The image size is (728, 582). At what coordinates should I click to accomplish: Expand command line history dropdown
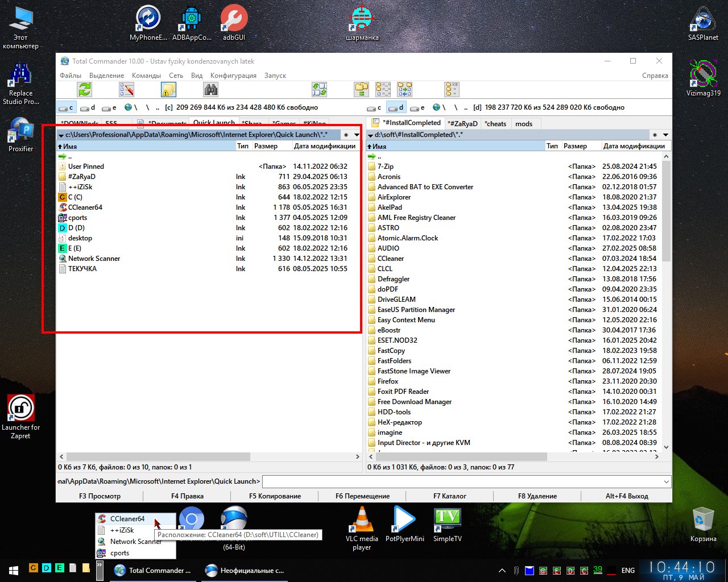pyautogui.click(x=667, y=481)
